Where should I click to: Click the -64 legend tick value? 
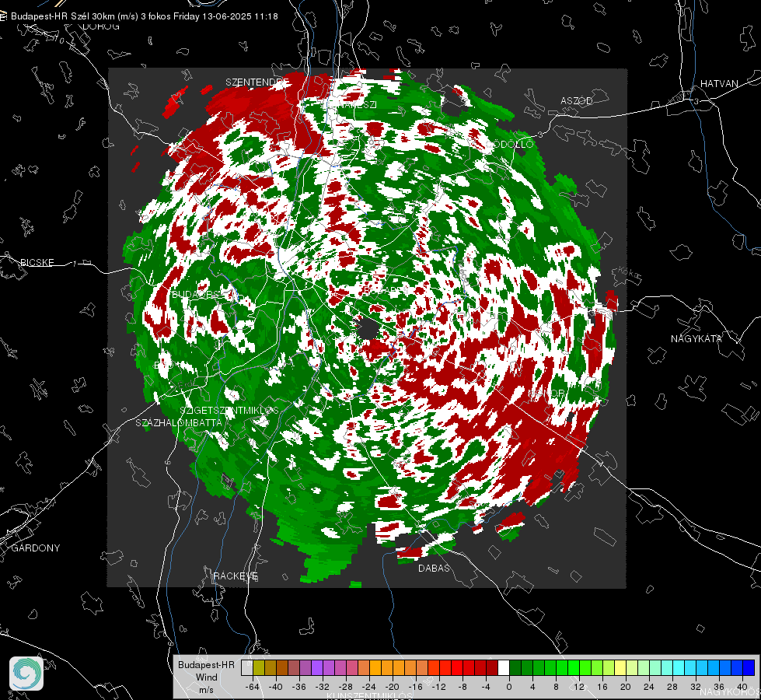(253, 687)
